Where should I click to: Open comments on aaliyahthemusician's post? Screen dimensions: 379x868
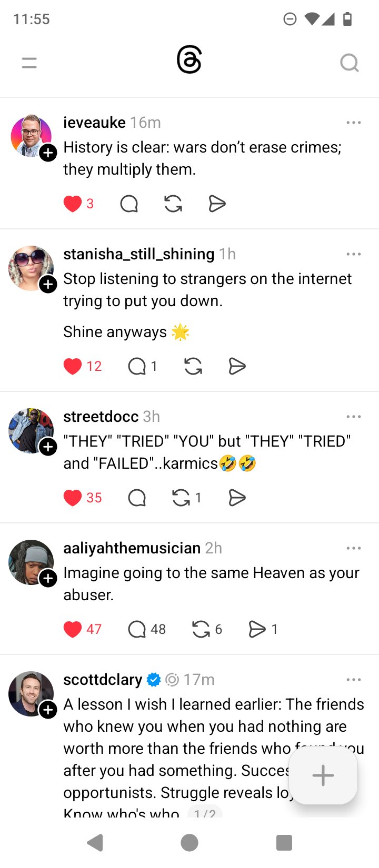tap(137, 629)
